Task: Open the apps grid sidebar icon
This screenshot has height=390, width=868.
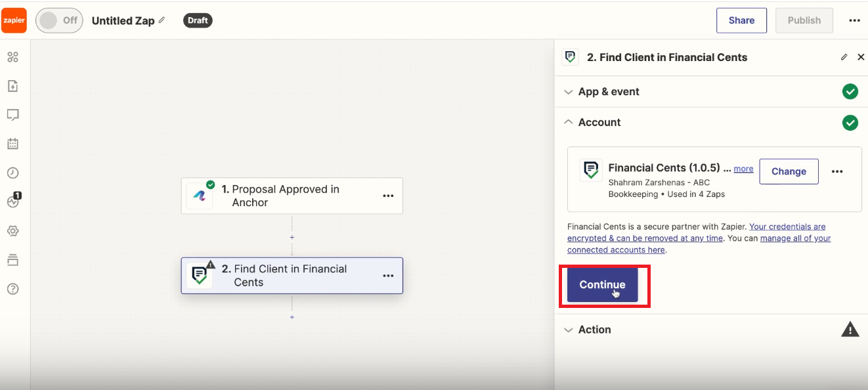Action: click(12, 57)
